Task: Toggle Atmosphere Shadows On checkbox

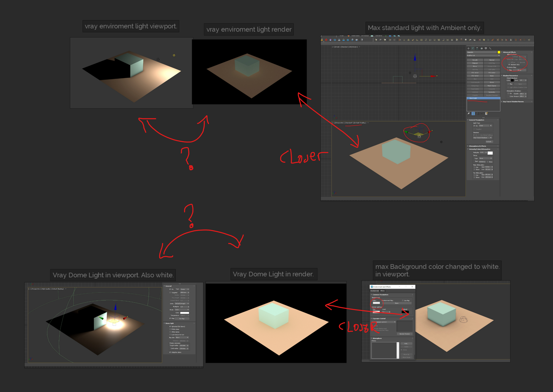Action: point(508,93)
